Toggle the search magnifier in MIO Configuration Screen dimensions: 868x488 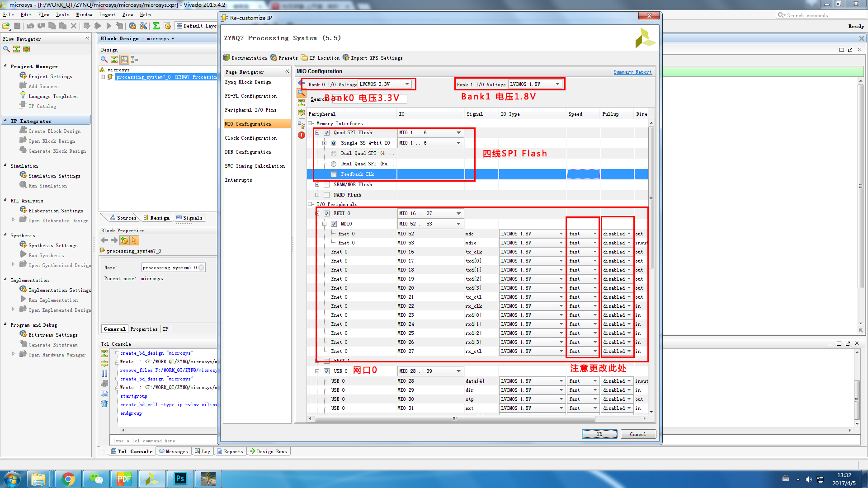(301, 93)
